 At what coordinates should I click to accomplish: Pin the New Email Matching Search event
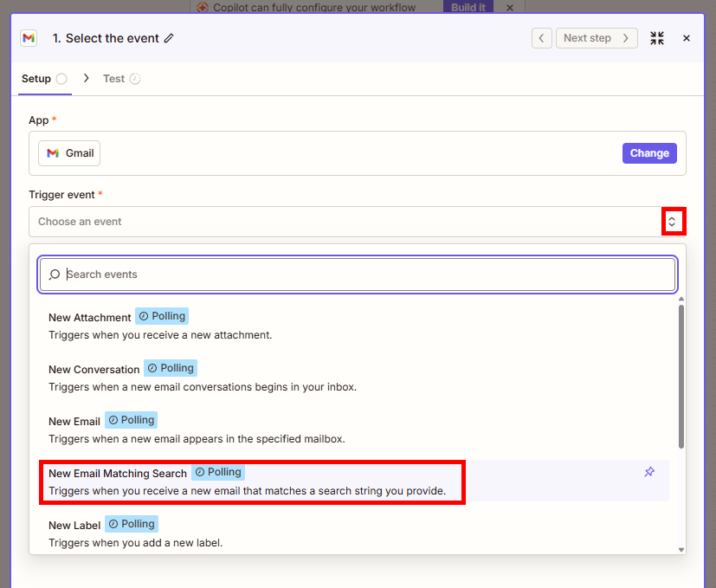point(649,472)
